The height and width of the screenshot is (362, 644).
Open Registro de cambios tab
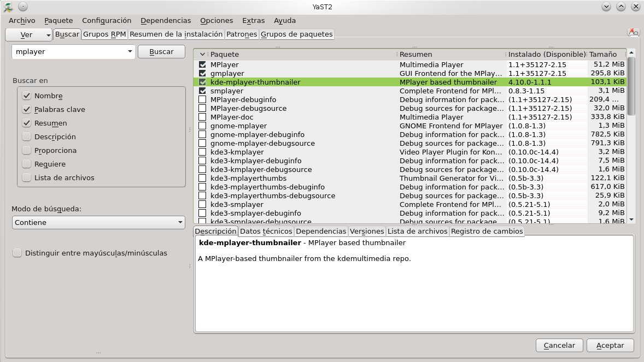tap(487, 231)
